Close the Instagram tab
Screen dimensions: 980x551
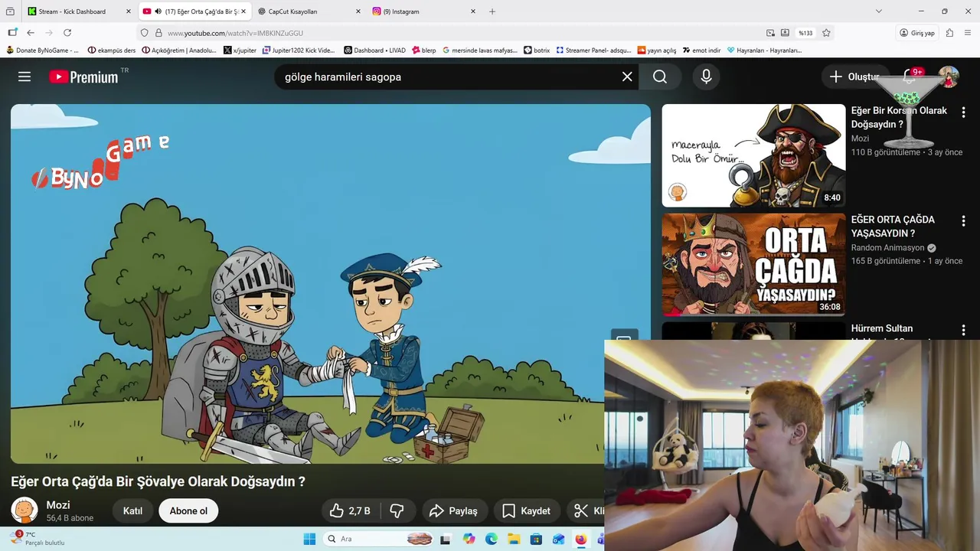472,11
